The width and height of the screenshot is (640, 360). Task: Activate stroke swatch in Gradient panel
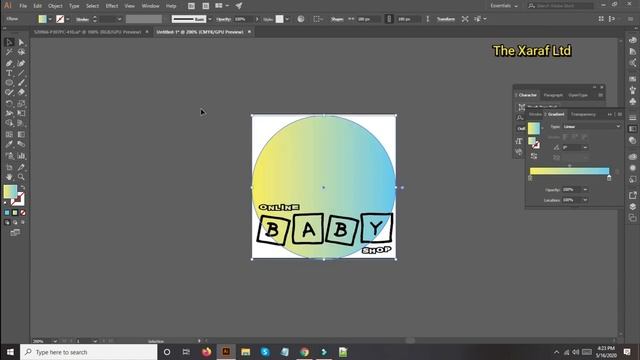coord(536,144)
